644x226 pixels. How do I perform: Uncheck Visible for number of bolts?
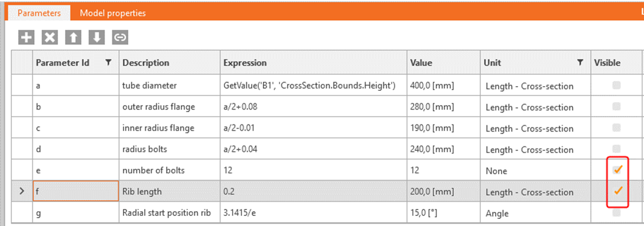click(x=617, y=170)
